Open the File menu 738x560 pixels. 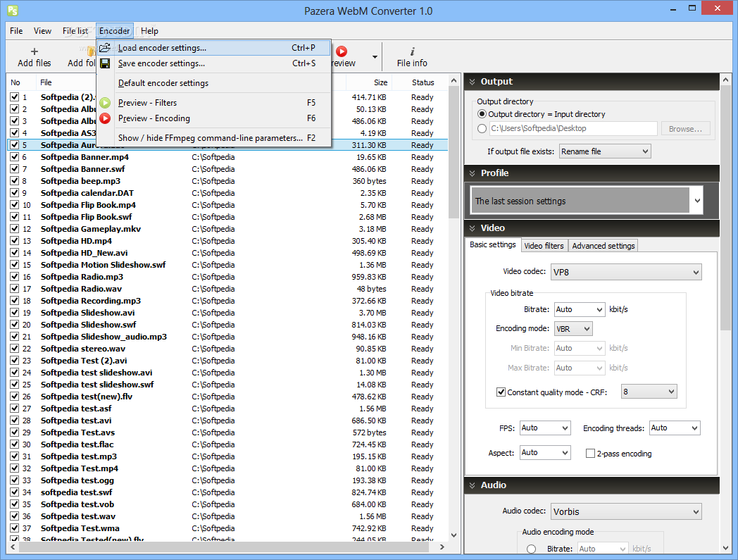16,30
